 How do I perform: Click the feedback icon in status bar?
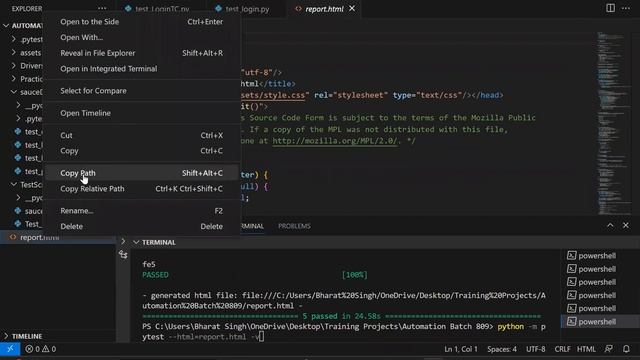609,349
